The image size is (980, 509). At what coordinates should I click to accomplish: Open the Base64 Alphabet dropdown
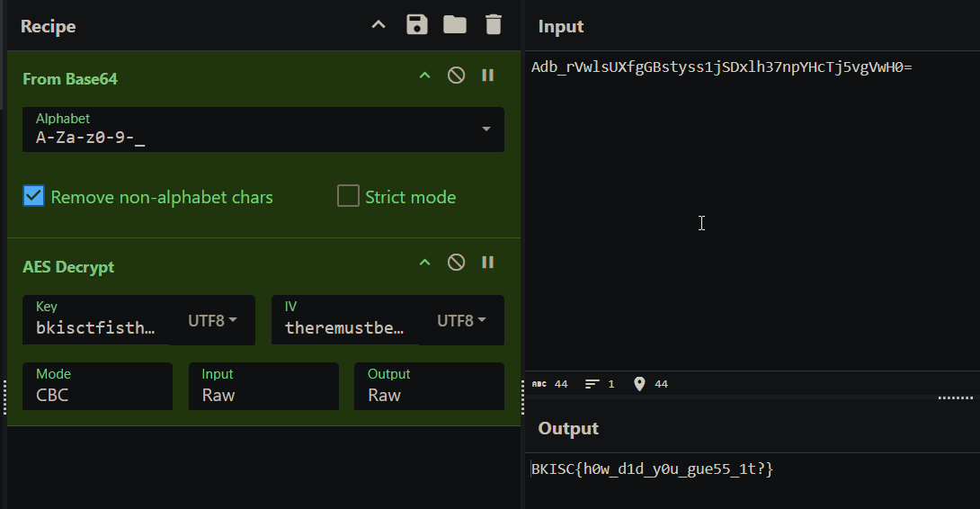point(263,129)
